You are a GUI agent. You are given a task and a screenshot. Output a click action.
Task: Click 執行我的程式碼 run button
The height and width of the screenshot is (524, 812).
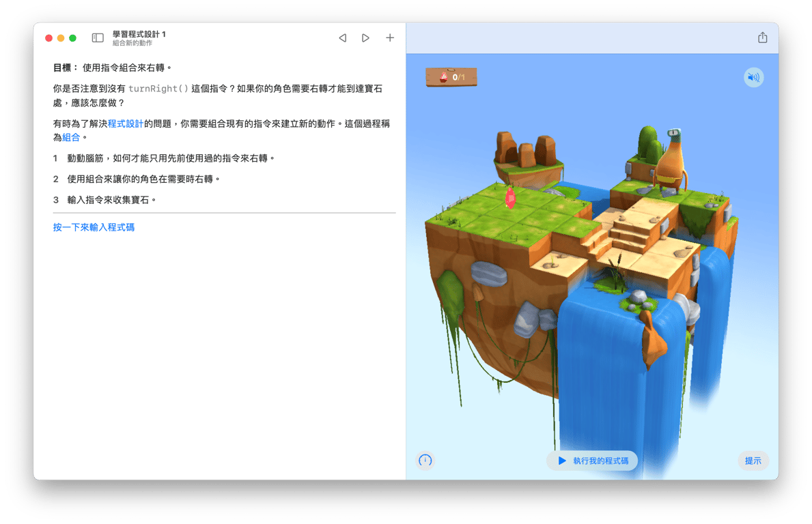pyautogui.click(x=592, y=461)
